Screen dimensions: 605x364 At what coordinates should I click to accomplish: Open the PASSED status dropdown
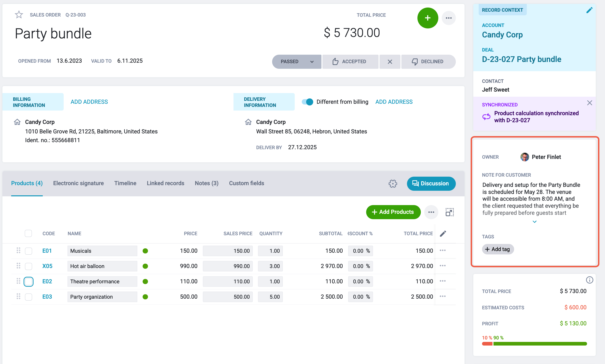pyautogui.click(x=296, y=61)
